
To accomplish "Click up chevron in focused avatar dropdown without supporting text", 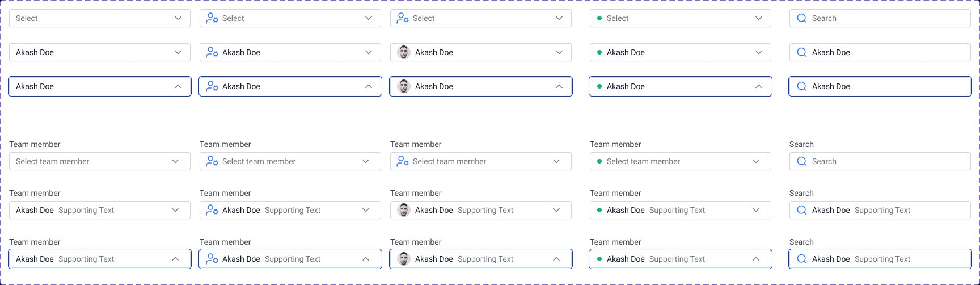I will (559, 86).
